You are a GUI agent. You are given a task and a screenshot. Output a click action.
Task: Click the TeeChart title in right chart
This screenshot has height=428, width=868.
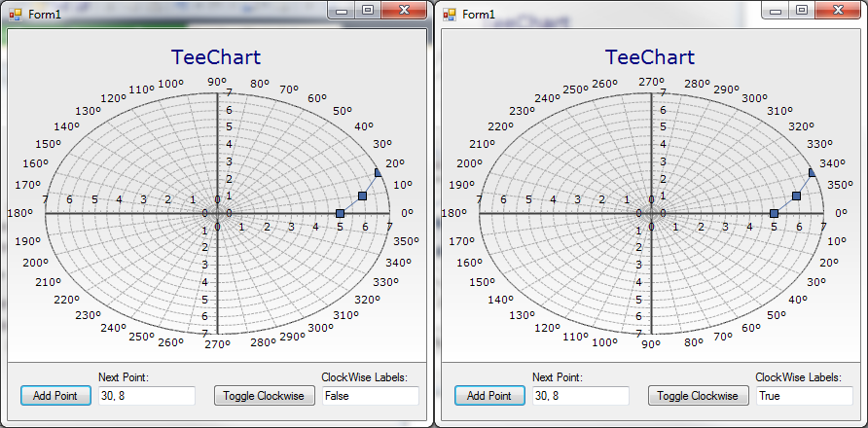[650, 57]
